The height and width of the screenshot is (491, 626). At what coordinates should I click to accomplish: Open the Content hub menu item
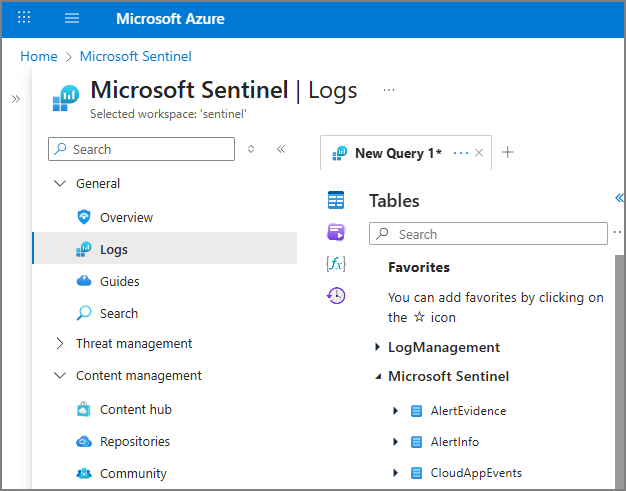click(135, 409)
